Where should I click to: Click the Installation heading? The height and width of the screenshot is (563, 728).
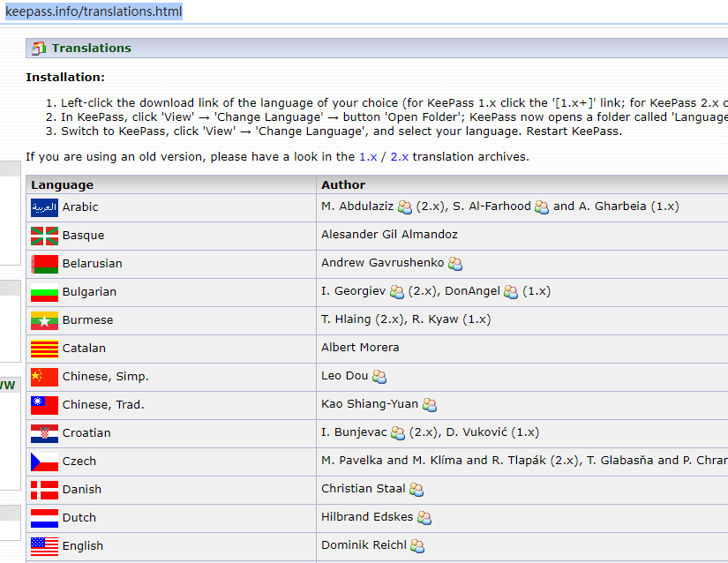(65, 77)
